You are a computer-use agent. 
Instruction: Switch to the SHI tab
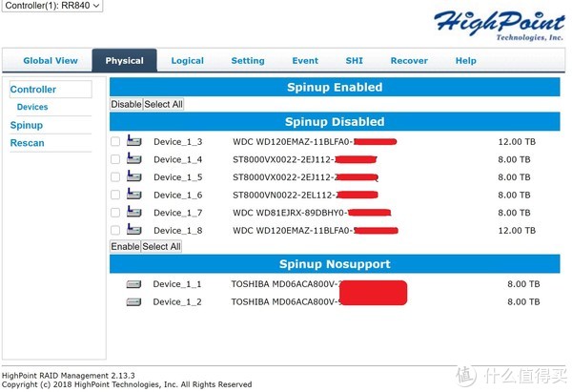(x=355, y=61)
